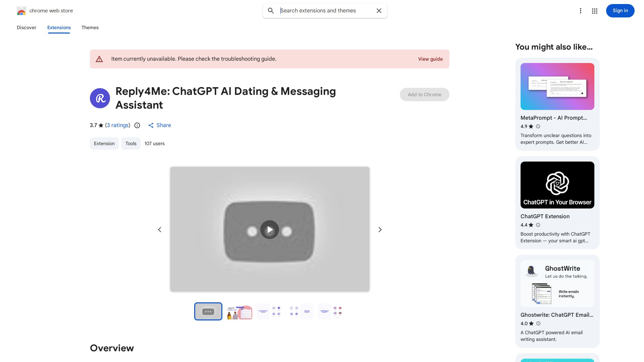Click the Sign in button
Image resolution: width=644 pixels, height=362 pixels.
[x=620, y=11]
